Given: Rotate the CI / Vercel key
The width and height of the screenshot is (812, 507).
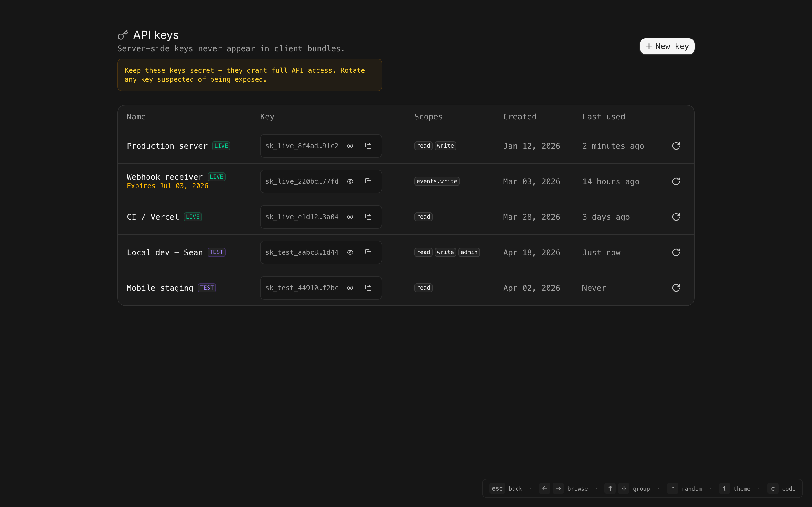Looking at the screenshot, I should pos(676,217).
